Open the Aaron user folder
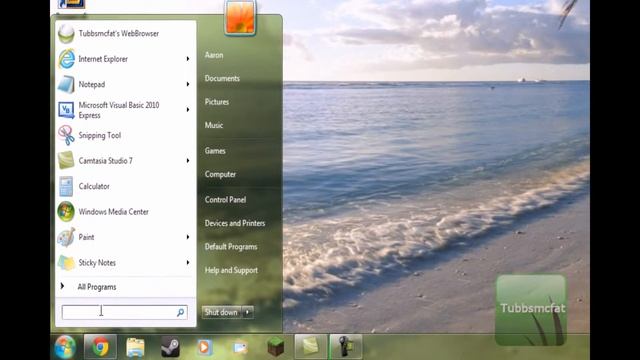Image resolution: width=640 pixels, height=360 pixels. click(x=214, y=55)
